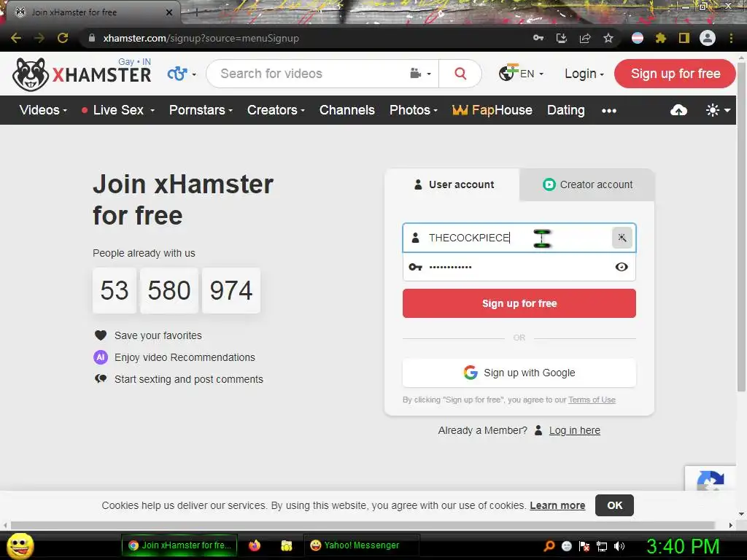Viewport: 747px width, 560px height.
Task: Click the form's red Sign up for free button
Action: [519, 303]
